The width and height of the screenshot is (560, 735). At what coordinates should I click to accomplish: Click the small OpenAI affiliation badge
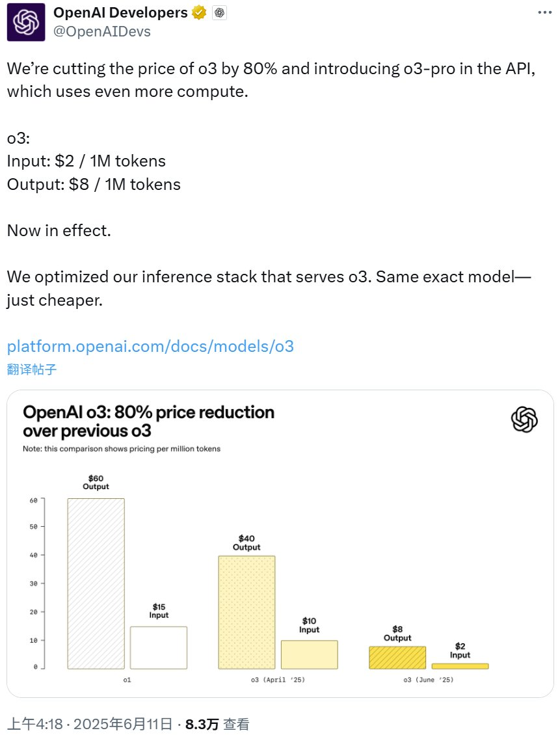tap(220, 13)
